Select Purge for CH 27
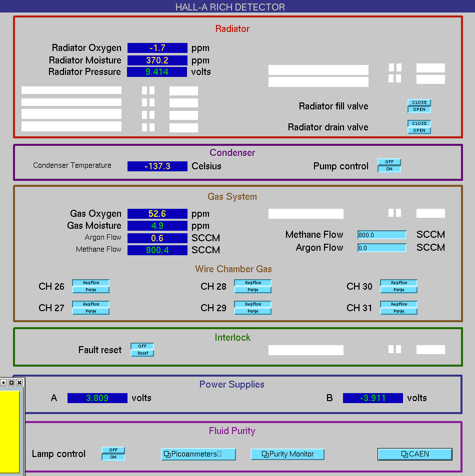The width and height of the screenshot is (475, 476). [x=91, y=312]
